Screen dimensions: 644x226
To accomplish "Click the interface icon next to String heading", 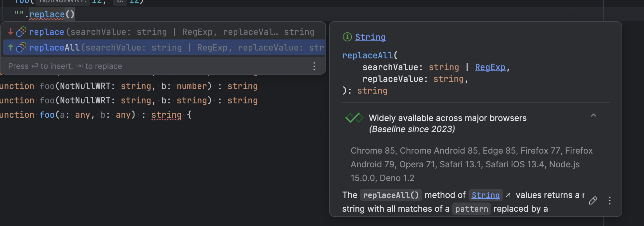I will (x=347, y=37).
